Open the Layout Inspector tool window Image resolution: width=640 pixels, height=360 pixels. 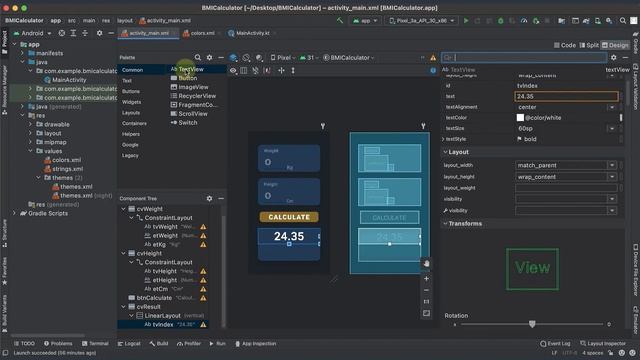(603, 344)
